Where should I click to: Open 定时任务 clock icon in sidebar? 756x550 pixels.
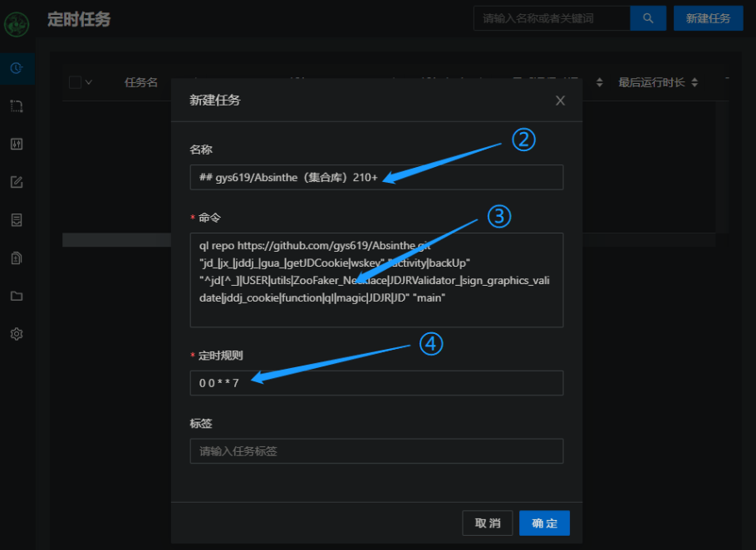click(17, 68)
